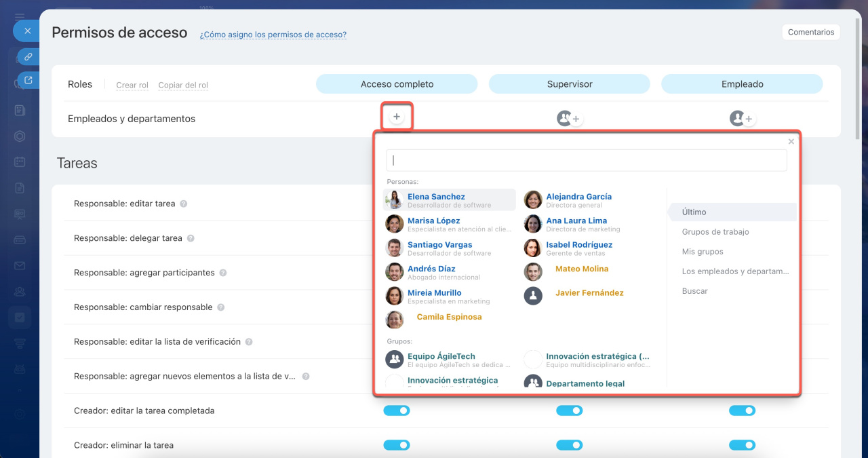This screenshot has width=868, height=458.
Task: Open the 'Grupos de trabajo' tab
Action: (x=715, y=232)
